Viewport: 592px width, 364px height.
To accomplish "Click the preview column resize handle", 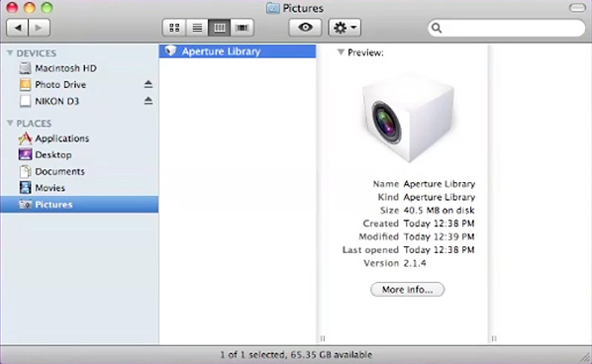I will point(494,338).
